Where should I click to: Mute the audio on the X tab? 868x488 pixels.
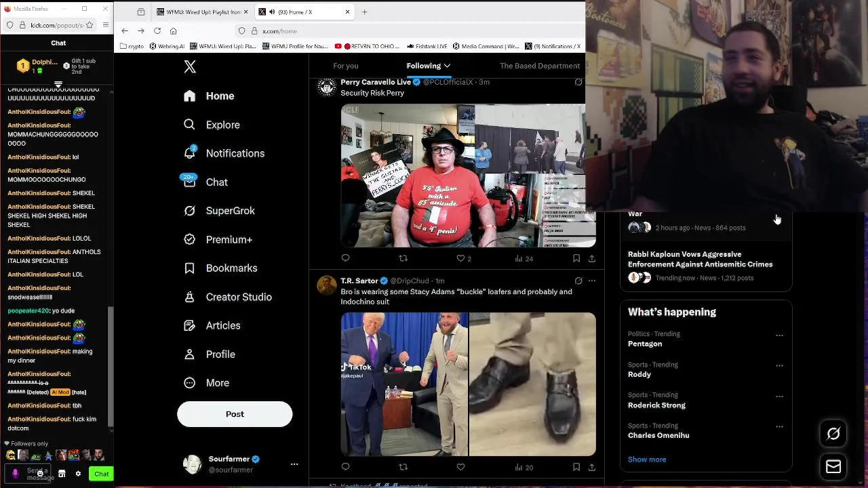click(272, 12)
